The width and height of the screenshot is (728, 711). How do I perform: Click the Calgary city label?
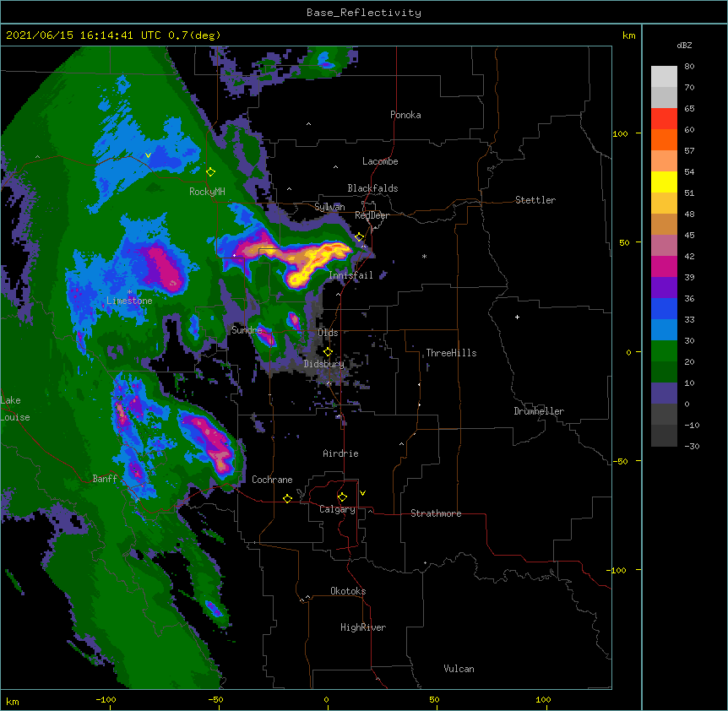[337, 509]
